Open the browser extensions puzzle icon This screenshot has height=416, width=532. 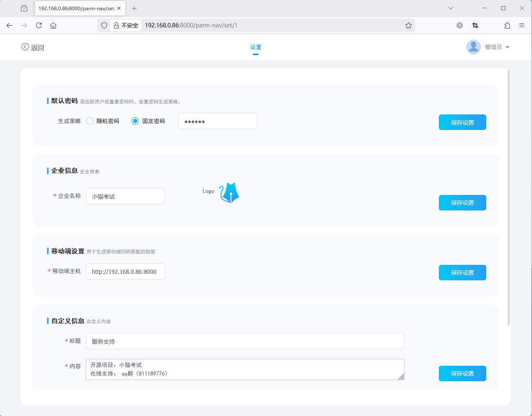[507, 25]
